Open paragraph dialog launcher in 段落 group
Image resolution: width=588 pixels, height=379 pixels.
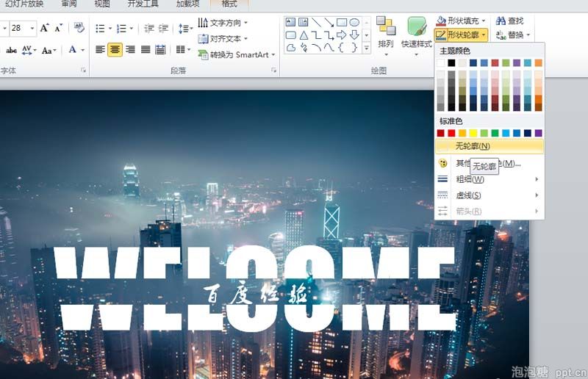(273, 70)
